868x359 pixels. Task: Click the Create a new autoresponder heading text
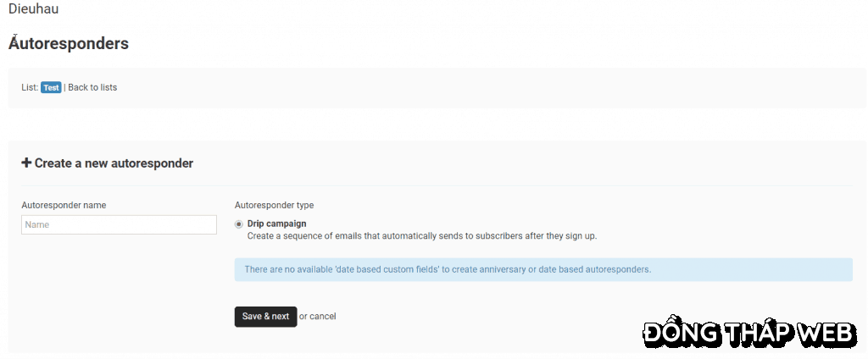114,163
